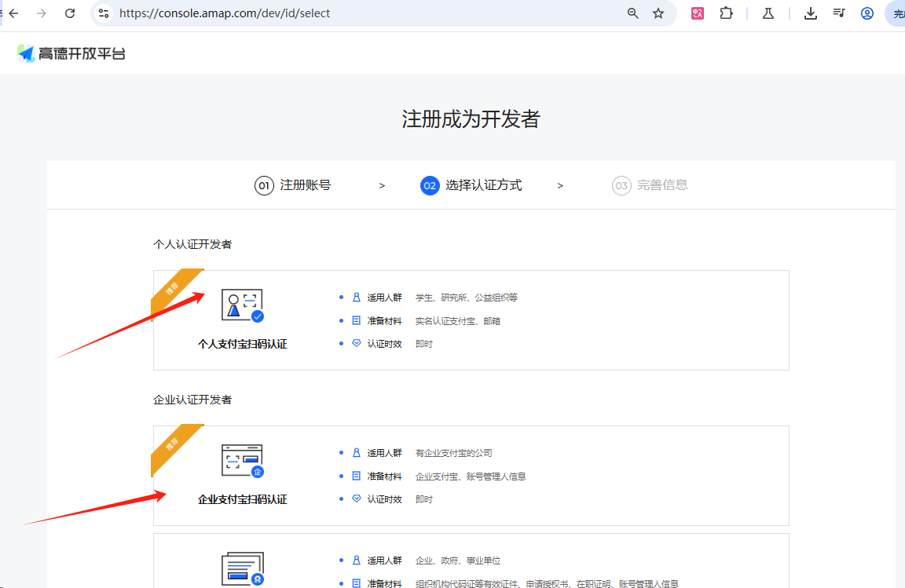Click 注册成为开发者 page title
Image resolution: width=905 pixels, height=588 pixels.
(471, 119)
